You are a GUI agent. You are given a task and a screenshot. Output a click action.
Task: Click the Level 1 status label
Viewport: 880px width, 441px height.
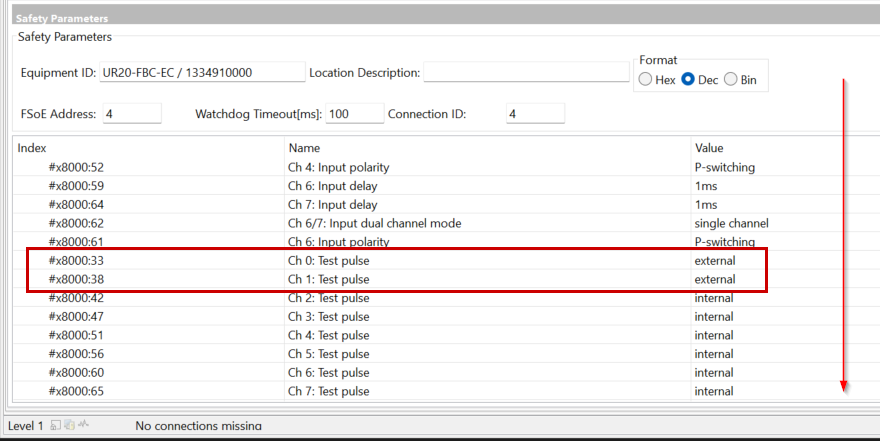25,426
